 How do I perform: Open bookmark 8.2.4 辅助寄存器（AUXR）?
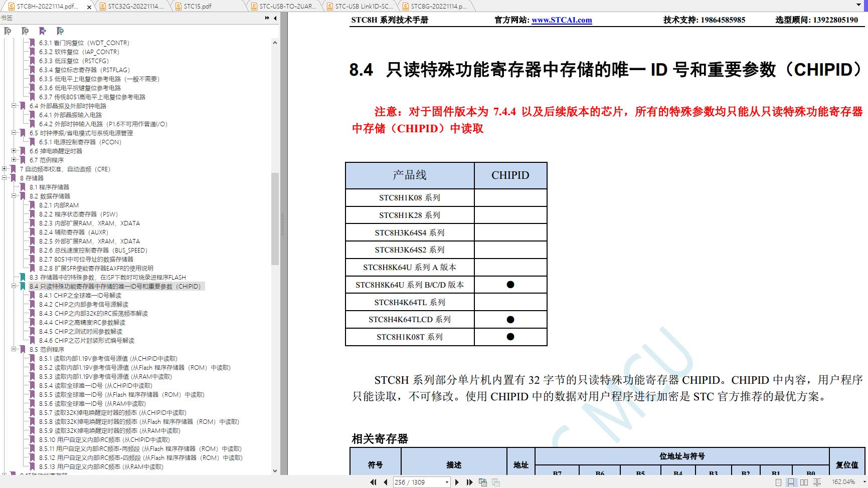pyautogui.click(x=74, y=232)
